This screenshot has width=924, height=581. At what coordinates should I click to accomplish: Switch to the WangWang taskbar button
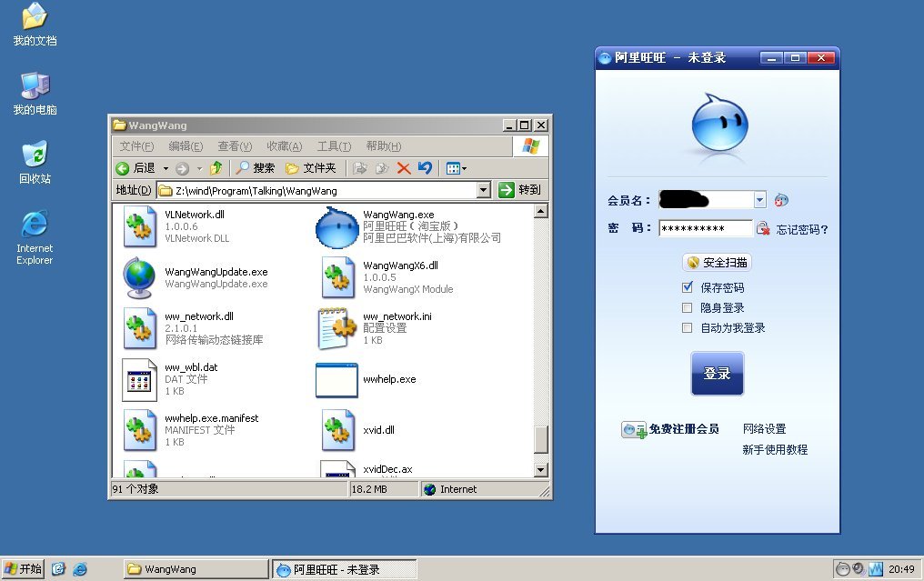pos(196,568)
